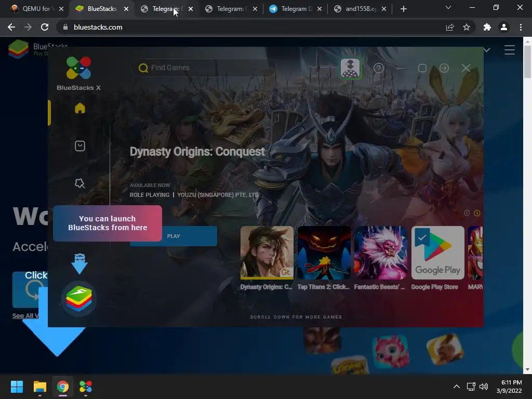Open the Chrome three-dot menu
The image size is (532, 399).
pos(521,27)
